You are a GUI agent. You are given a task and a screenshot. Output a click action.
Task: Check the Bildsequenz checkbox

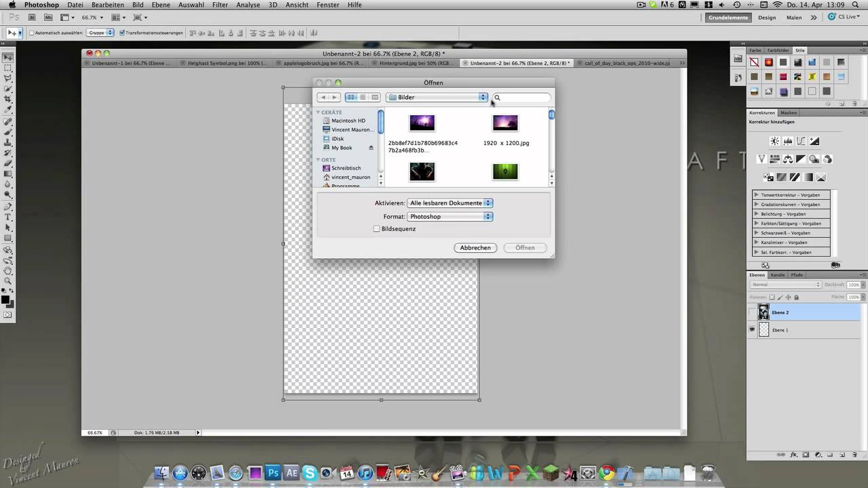click(376, 229)
